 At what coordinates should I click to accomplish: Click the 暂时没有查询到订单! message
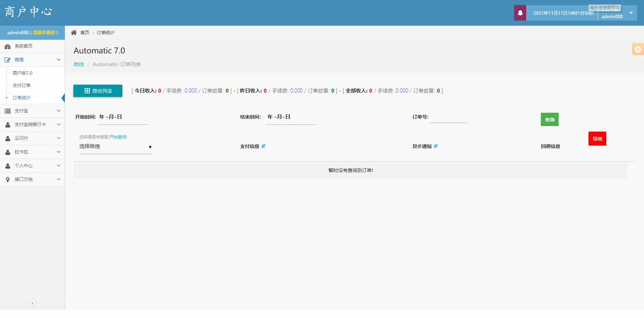pyautogui.click(x=351, y=170)
